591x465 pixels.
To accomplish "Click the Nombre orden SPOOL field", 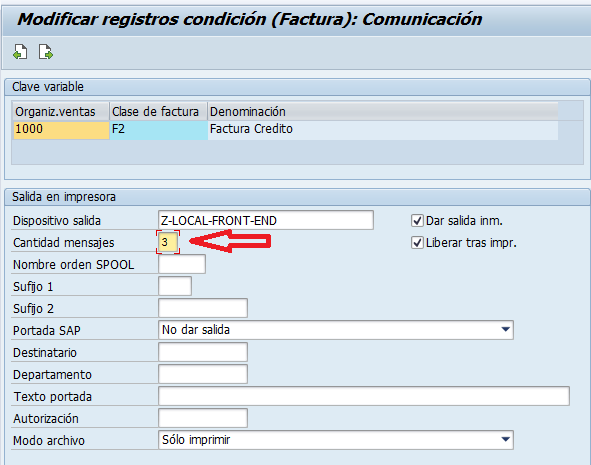I will tap(182, 264).
